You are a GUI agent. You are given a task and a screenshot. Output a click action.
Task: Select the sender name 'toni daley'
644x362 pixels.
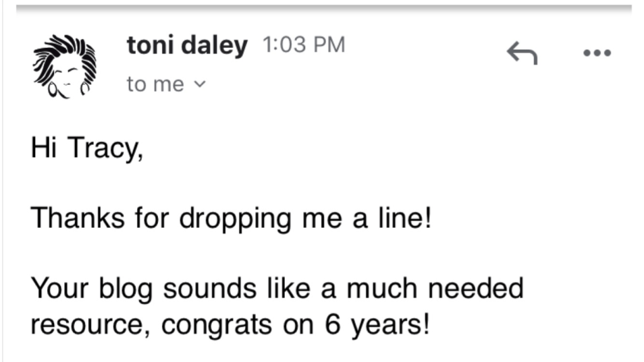187,46
